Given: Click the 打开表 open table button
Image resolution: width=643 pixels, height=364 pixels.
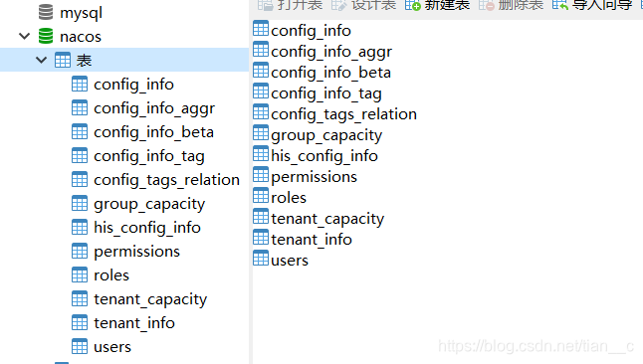Looking at the screenshot, I should [x=290, y=5].
